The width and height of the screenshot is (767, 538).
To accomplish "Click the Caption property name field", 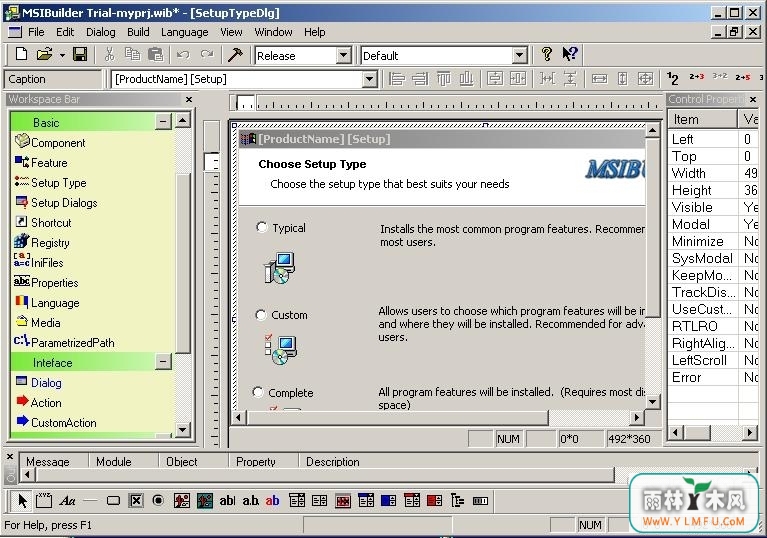I will tap(53, 79).
